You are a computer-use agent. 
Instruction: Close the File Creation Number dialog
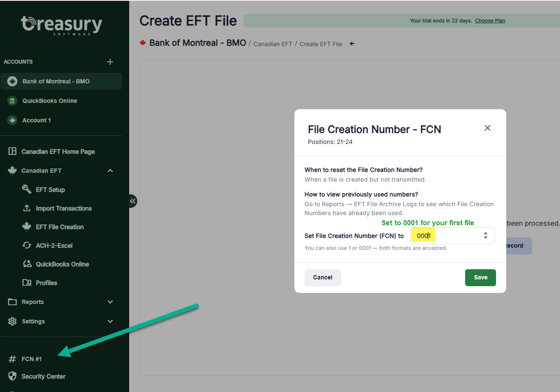[x=488, y=128]
